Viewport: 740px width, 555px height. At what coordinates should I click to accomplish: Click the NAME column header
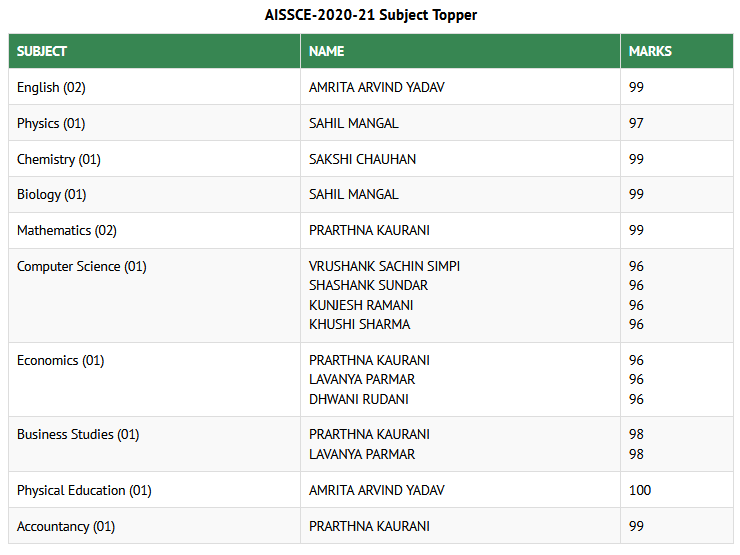(x=326, y=51)
